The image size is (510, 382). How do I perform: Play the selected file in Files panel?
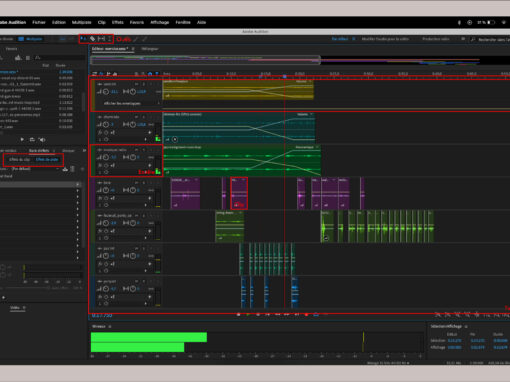pyautogui.click(x=22, y=139)
